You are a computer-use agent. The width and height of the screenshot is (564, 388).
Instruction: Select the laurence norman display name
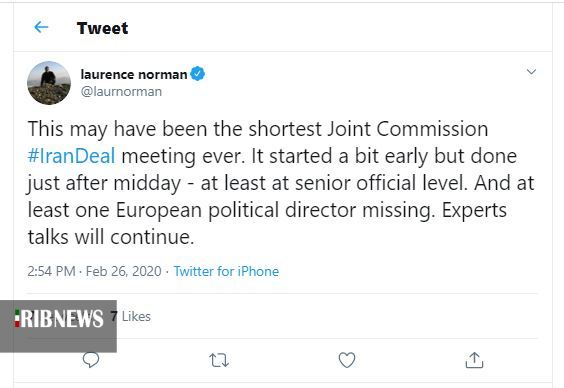pyautogui.click(x=134, y=74)
